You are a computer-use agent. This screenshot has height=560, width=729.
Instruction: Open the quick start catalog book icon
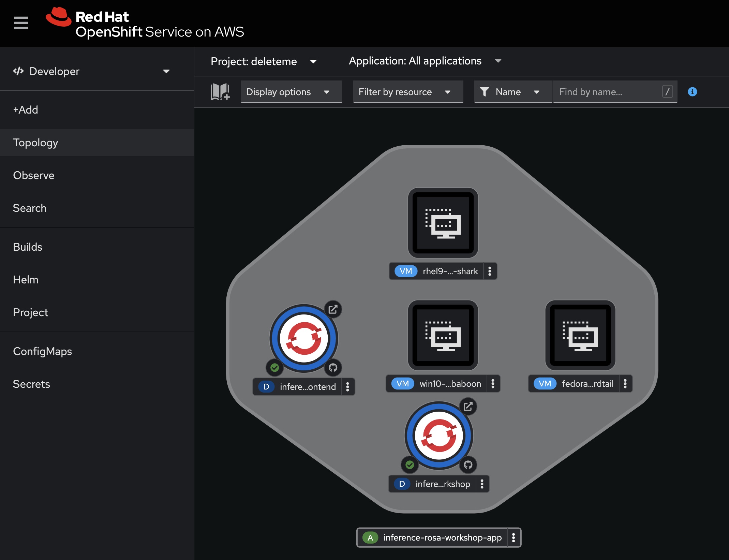220,92
